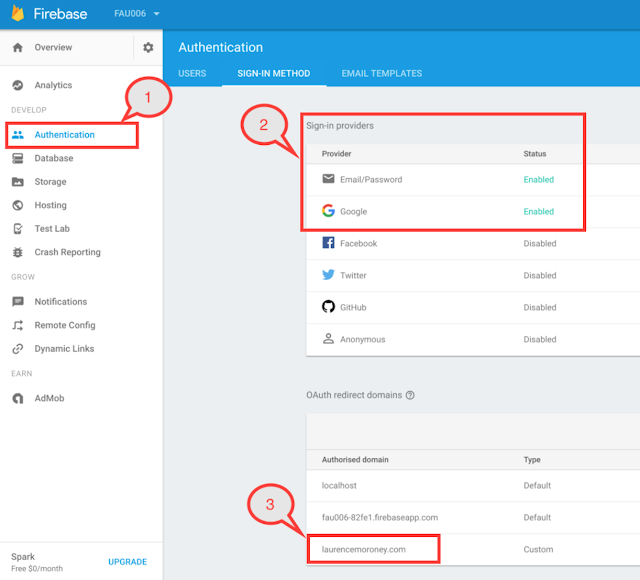Open Notifications in sidebar
The width and height of the screenshot is (640, 580).
(61, 302)
